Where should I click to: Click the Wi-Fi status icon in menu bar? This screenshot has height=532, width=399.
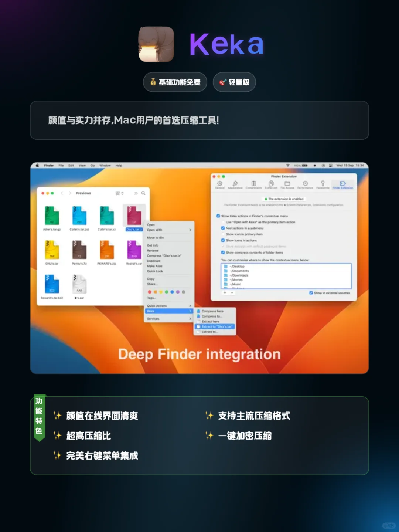[x=288, y=165]
